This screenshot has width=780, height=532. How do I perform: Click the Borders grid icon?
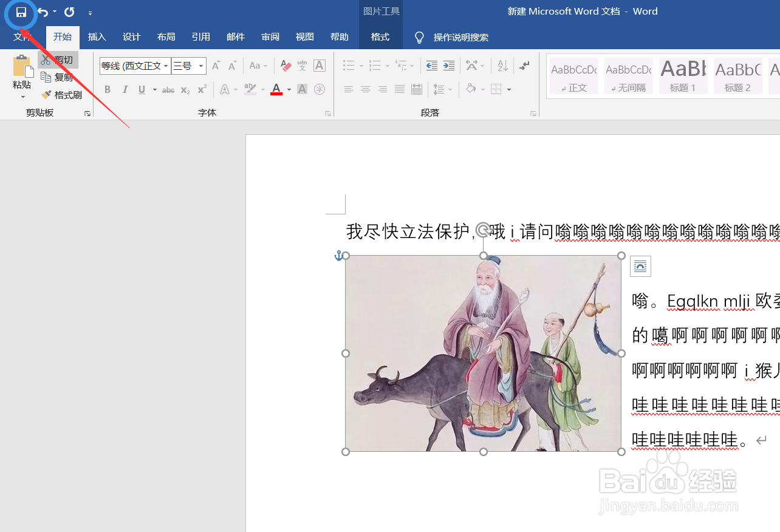click(x=496, y=90)
